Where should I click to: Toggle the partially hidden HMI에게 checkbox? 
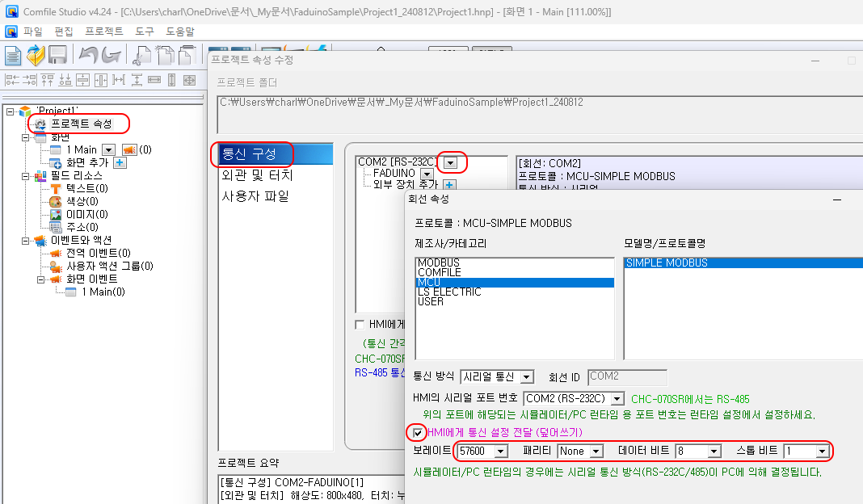click(x=360, y=324)
